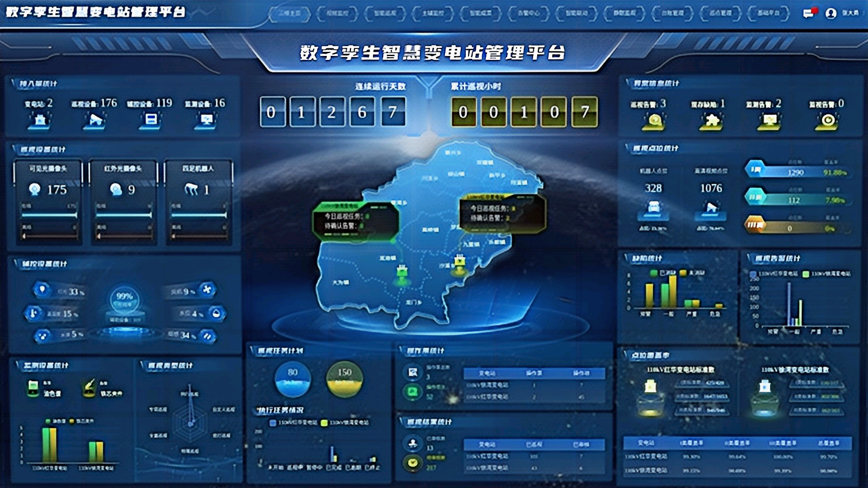Select the 巡视设备 176 camera icon

point(95,120)
